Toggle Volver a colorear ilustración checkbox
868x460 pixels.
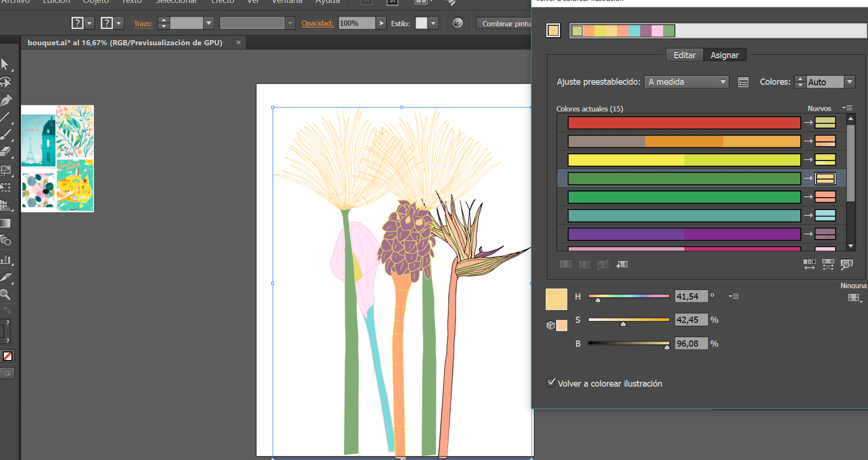[551, 383]
